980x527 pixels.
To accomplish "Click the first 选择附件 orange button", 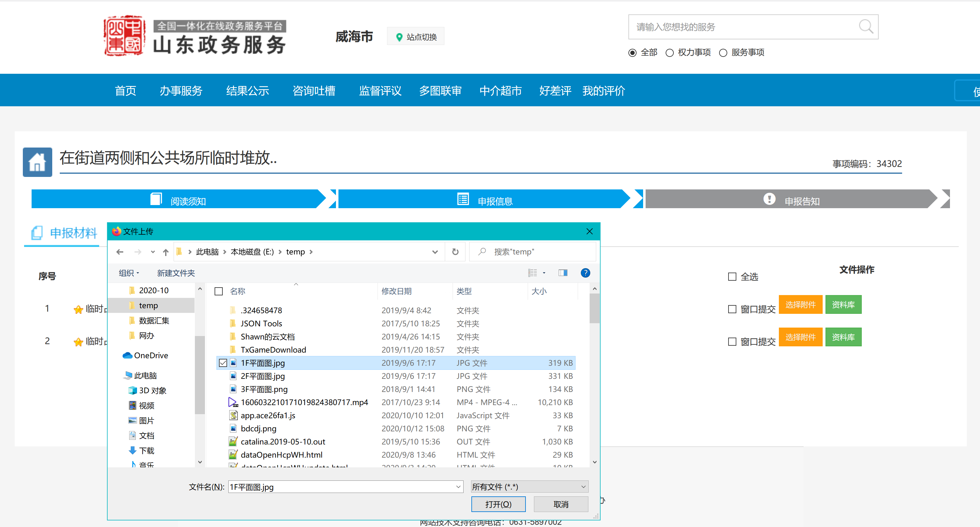I will 800,304.
